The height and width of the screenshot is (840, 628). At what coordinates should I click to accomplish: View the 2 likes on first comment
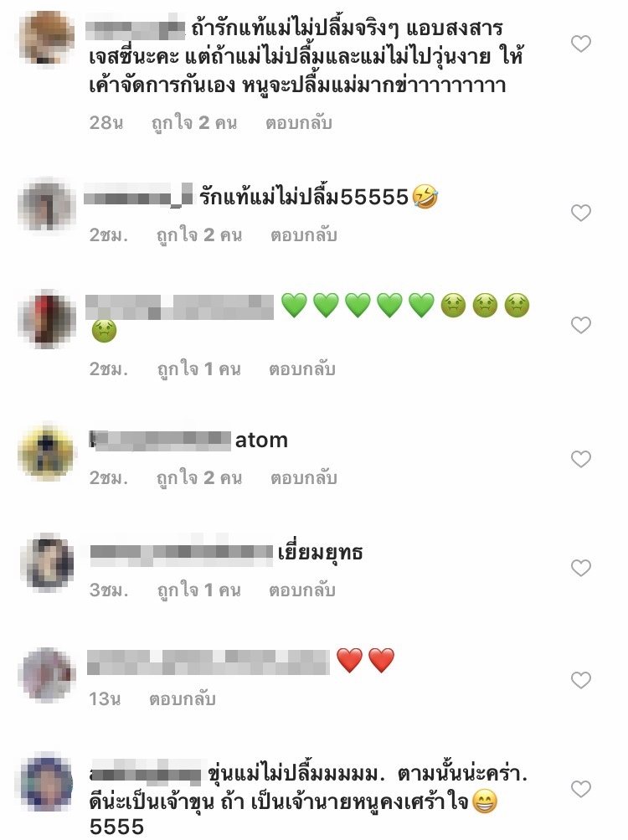(x=194, y=123)
